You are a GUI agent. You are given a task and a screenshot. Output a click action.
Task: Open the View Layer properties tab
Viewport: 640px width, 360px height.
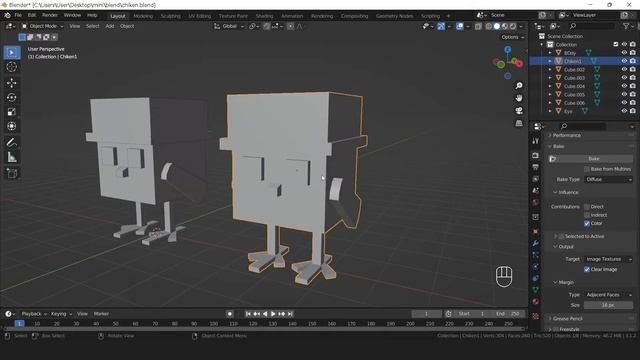point(536,179)
